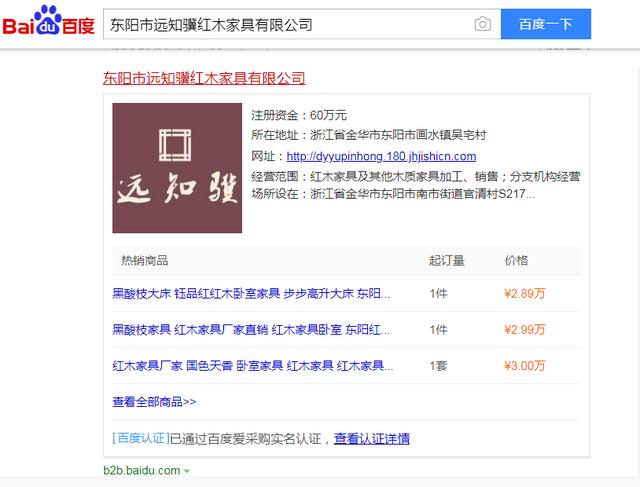Viewport: 640px width, 487px height.
Task: Open product 红木家具厂家 国色天香 卧室家具
Action: pos(253,365)
